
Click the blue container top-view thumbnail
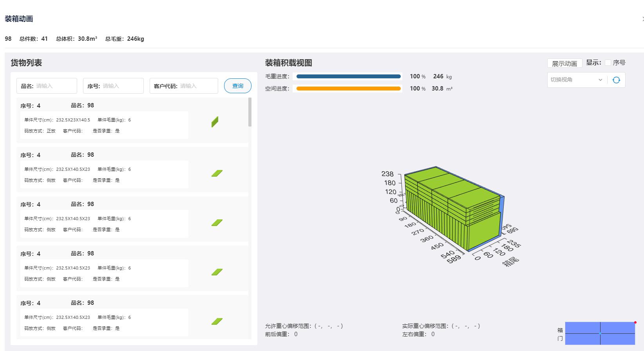click(600, 333)
